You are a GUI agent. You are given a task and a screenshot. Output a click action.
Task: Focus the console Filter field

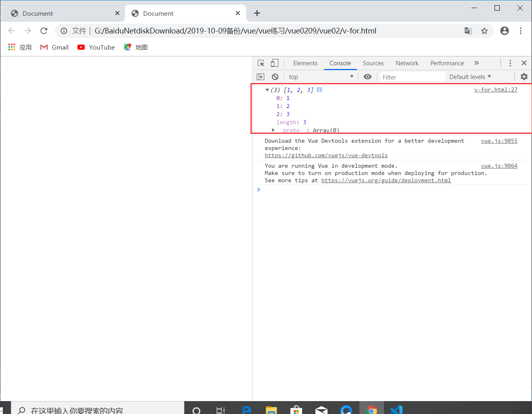point(413,77)
